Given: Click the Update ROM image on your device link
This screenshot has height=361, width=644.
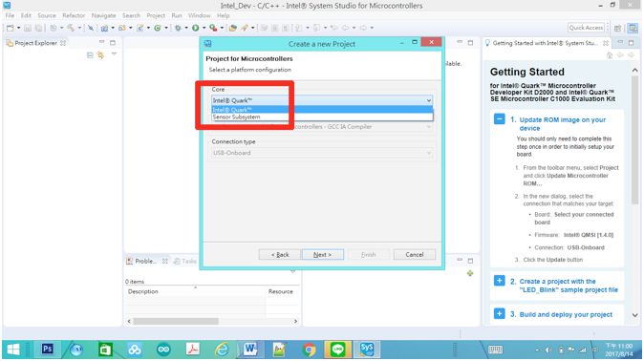Looking at the screenshot, I should pyautogui.click(x=562, y=124).
